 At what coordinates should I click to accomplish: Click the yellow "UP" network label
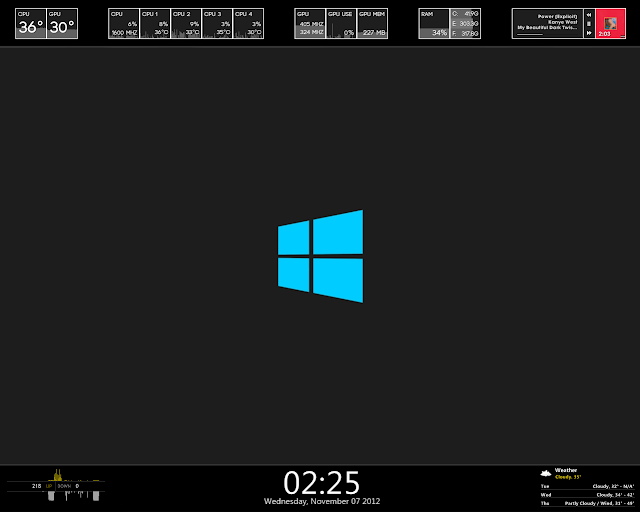(x=49, y=486)
